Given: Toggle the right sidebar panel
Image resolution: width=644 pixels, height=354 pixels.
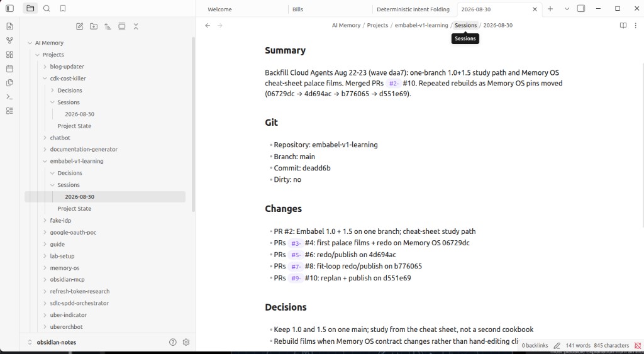Looking at the screenshot, I should click(x=581, y=9).
